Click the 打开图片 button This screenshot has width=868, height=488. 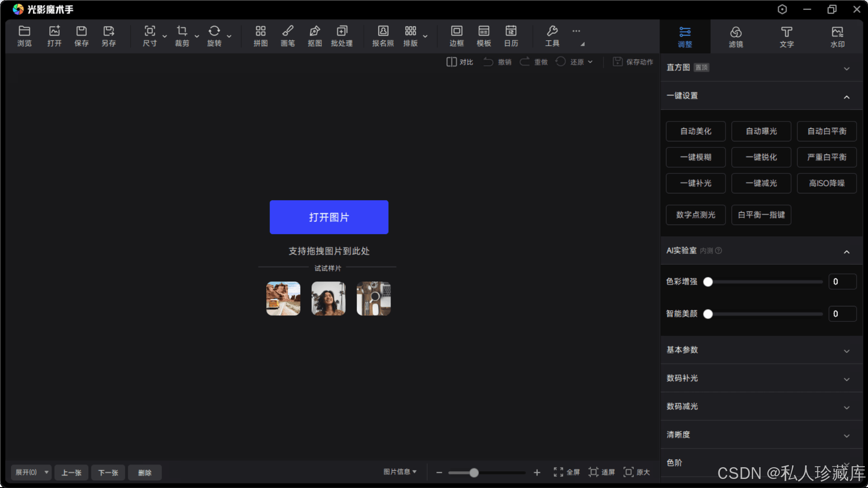click(329, 217)
